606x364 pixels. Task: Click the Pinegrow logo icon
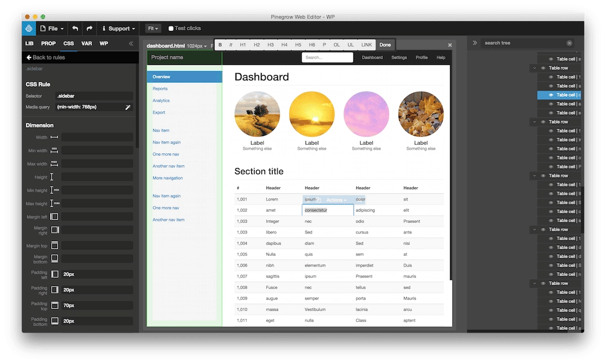tap(29, 28)
